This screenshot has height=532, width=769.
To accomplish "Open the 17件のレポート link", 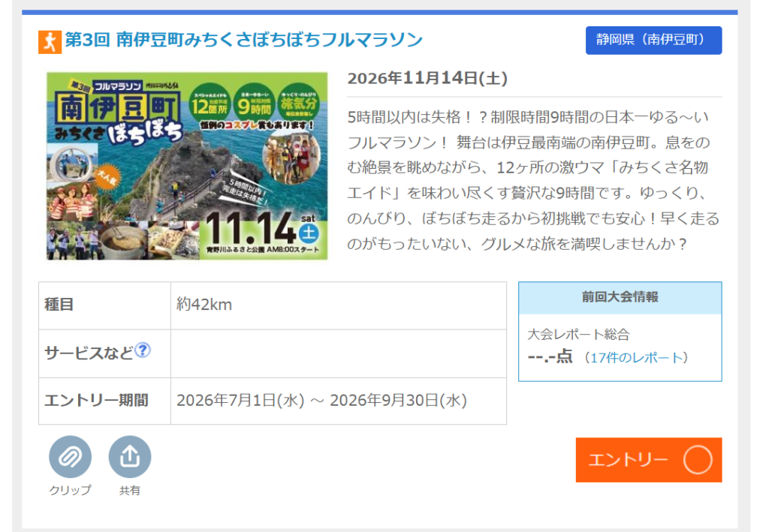I will pyautogui.click(x=636, y=358).
